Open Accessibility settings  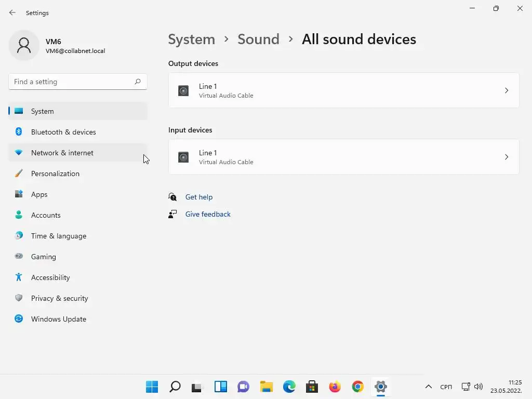tap(50, 277)
